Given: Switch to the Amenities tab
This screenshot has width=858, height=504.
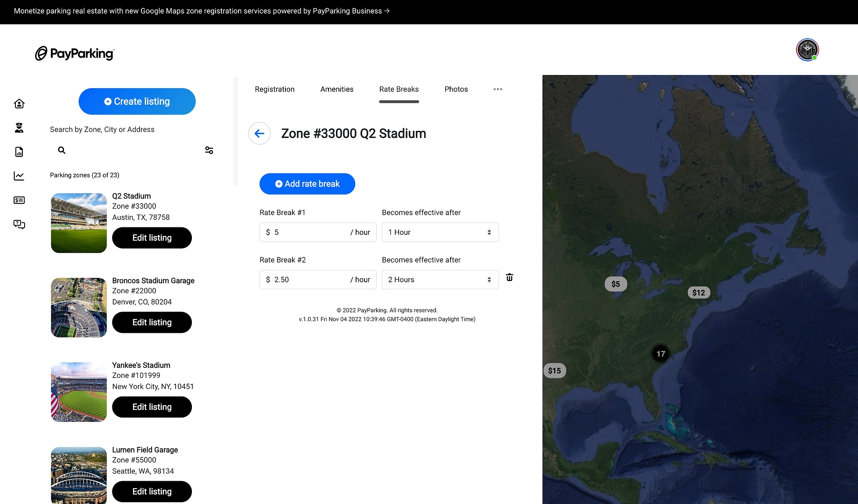Looking at the screenshot, I should pyautogui.click(x=337, y=89).
